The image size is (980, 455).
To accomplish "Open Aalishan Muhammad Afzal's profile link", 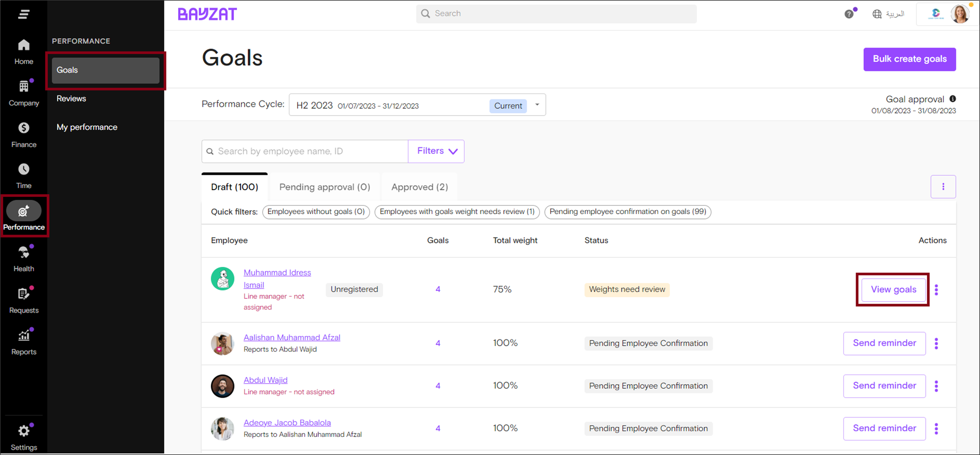I will click(x=292, y=337).
